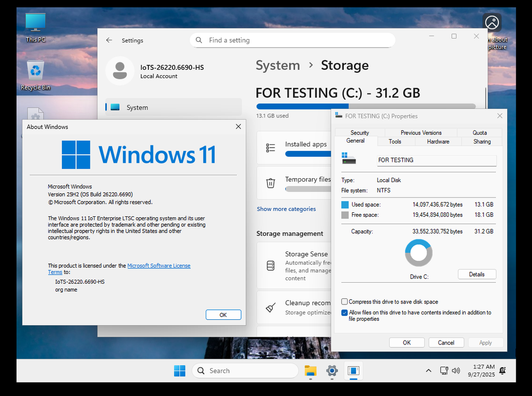Viewport: 532px width, 396px height.
Task: Close the About Windows dialog
Action: [x=238, y=126]
